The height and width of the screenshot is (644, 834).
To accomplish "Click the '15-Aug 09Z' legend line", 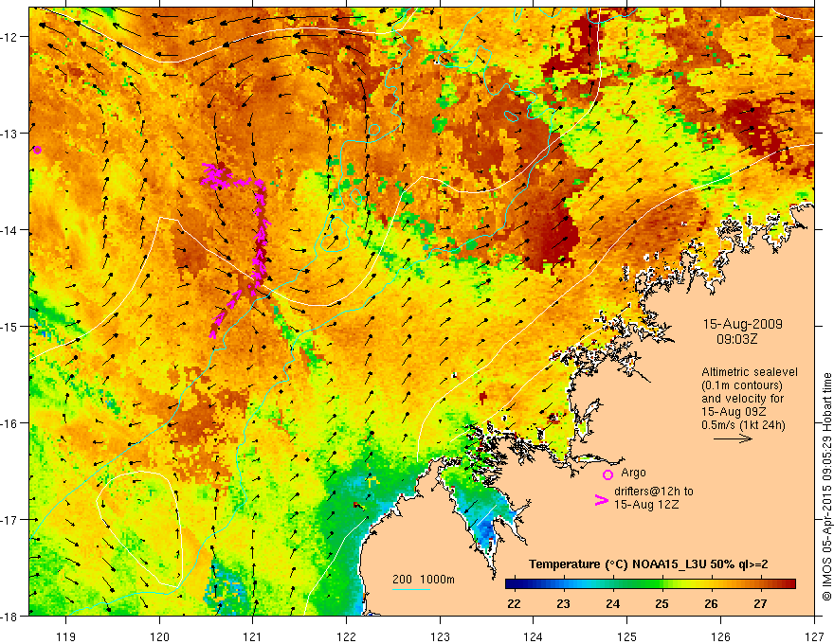I will point(734,412).
